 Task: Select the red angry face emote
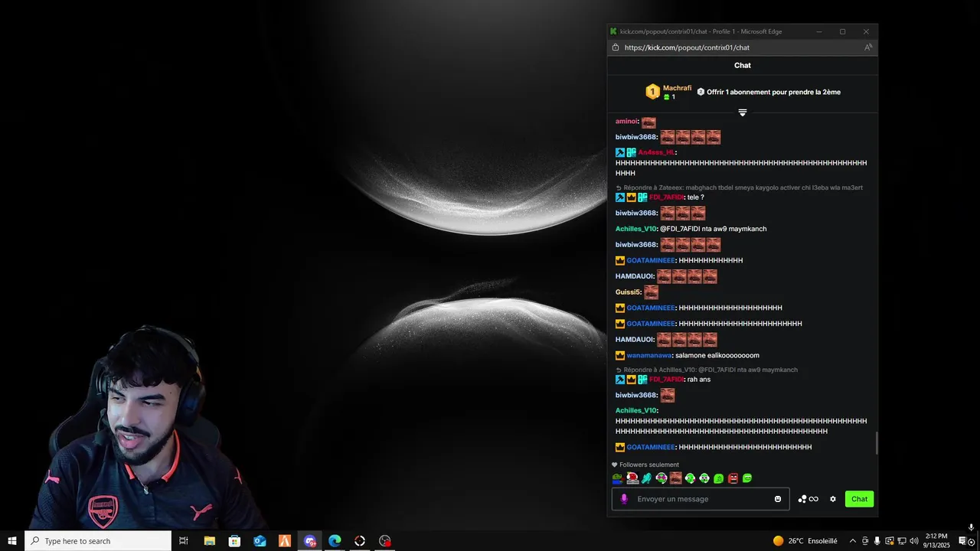733,478
